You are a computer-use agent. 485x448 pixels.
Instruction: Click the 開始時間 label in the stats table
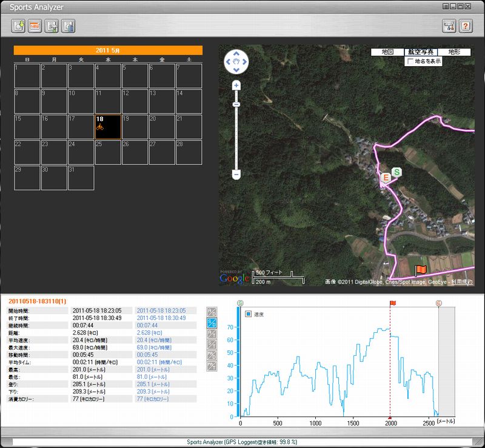[x=19, y=311]
